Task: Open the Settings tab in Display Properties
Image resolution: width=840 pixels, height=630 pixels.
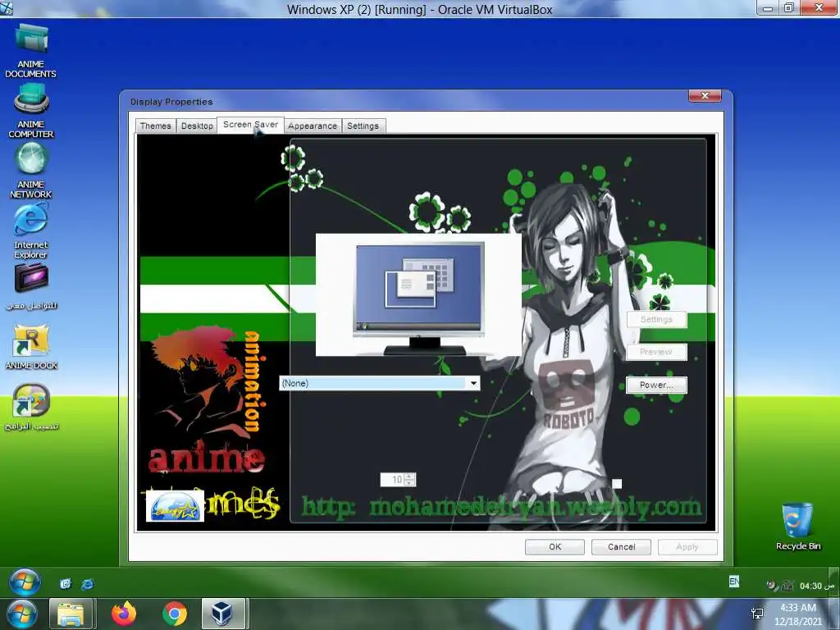Action: pos(363,126)
